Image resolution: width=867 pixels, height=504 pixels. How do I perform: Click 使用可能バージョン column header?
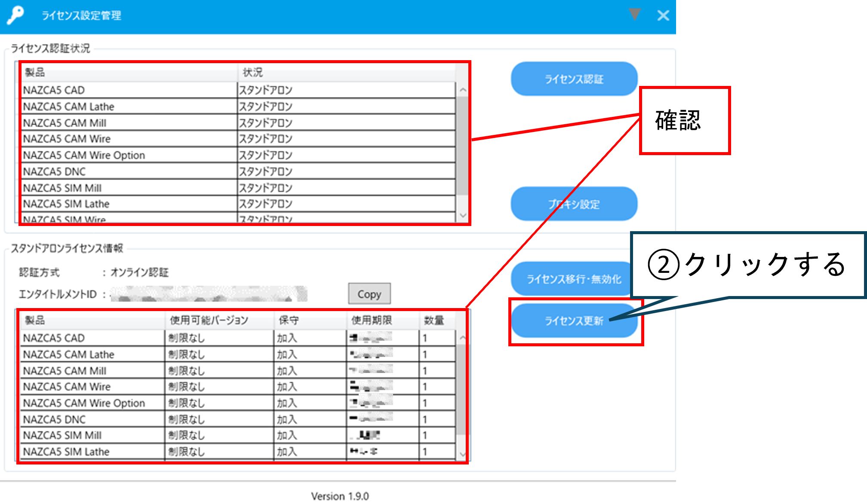pos(209,320)
